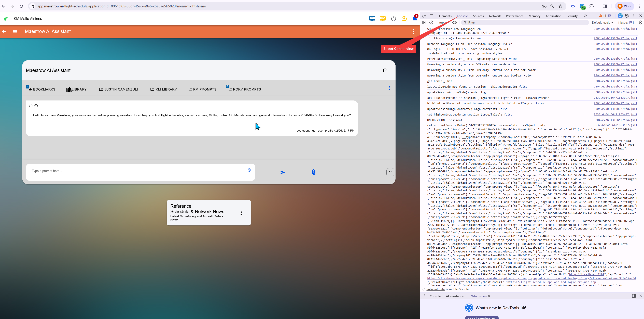This screenshot has height=319, width=644.
Task: Open the yellow user profile icon
Action: click(x=404, y=19)
